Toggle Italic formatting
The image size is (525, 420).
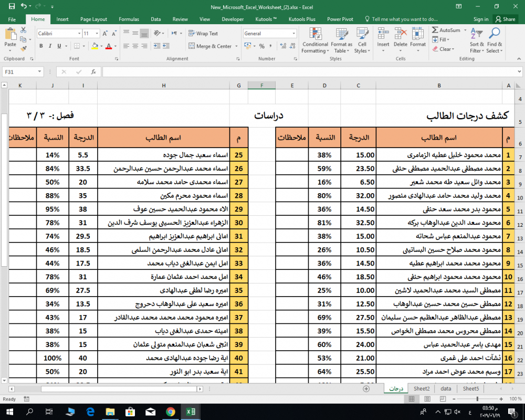point(50,46)
